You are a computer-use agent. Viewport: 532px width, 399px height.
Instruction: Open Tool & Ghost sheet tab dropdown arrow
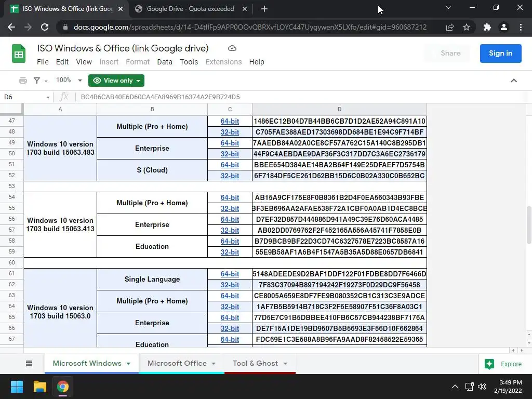(x=285, y=364)
